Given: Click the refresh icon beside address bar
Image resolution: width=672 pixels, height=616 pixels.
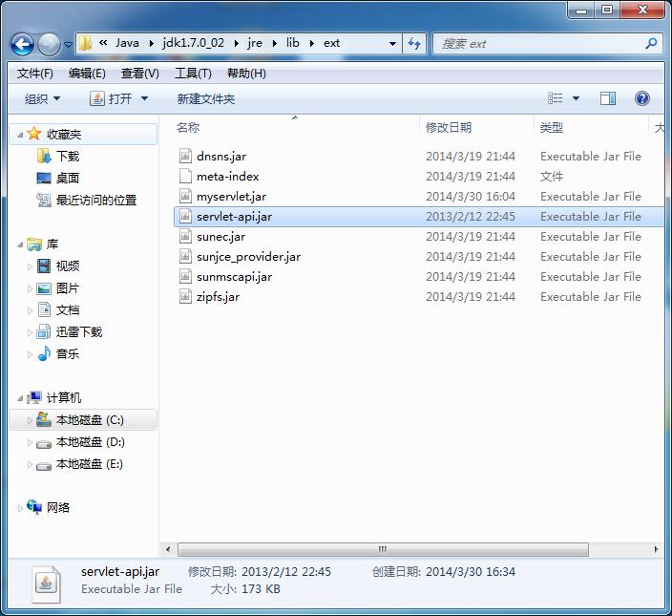Looking at the screenshot, I should coord(414,43).
